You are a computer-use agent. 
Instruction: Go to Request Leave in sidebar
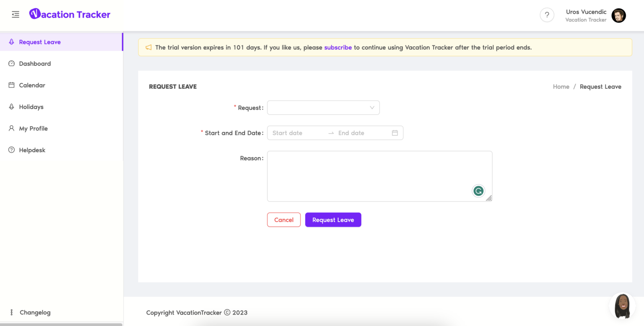point(61,42)
